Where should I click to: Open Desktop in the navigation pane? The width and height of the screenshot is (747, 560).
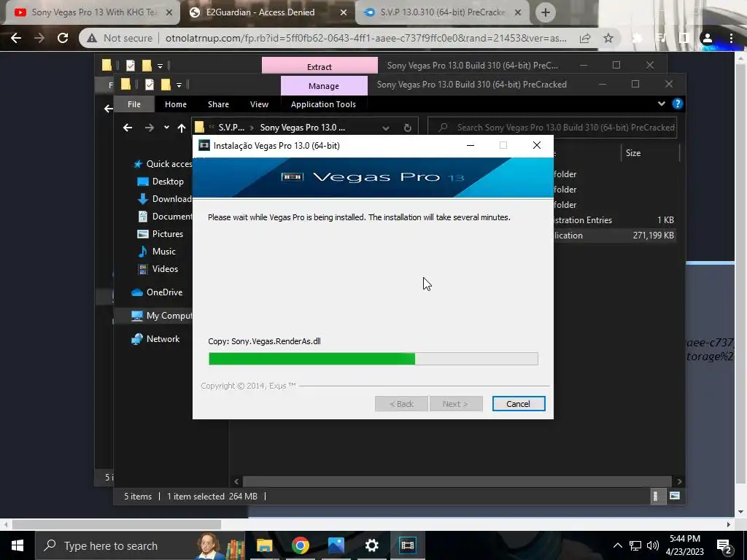point(160,182)
